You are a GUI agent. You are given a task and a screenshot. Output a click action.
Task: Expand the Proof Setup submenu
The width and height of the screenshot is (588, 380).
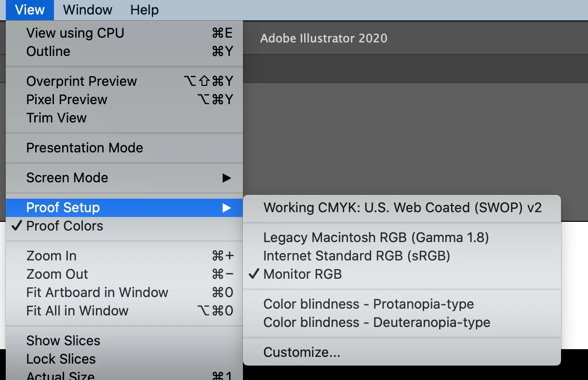(124, 208)
